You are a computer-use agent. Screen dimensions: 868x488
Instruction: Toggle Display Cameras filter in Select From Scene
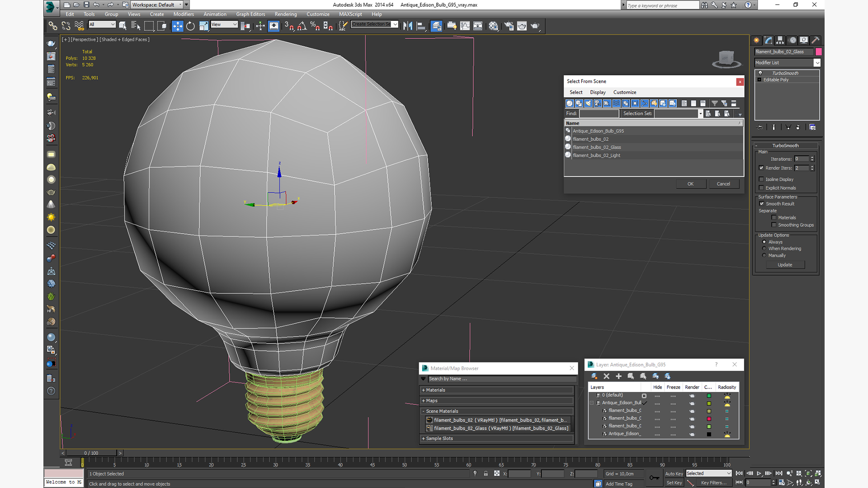pyautogui.click(x=598, y=103)
